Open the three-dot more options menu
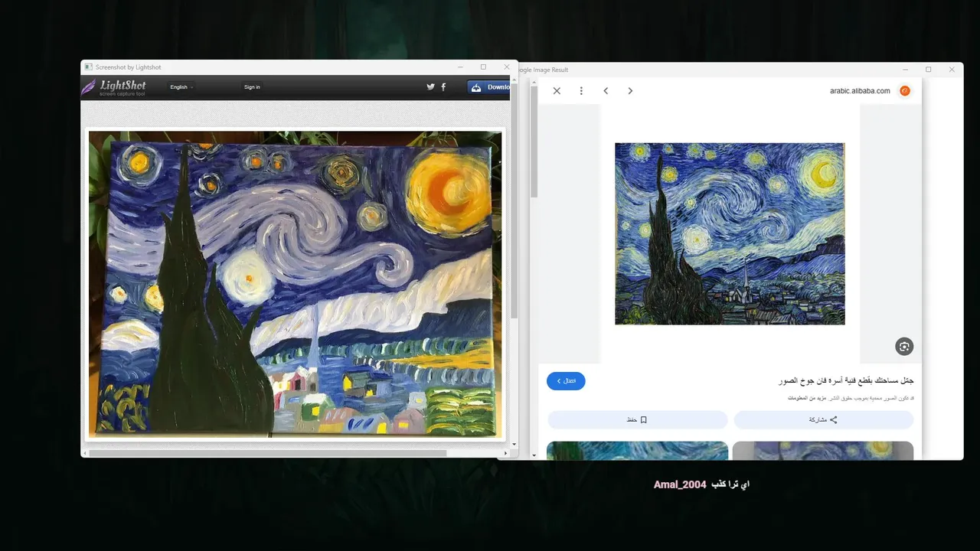The width and height of the screenshot is (980, 551). pyautogui.click(x=581, y=90)
